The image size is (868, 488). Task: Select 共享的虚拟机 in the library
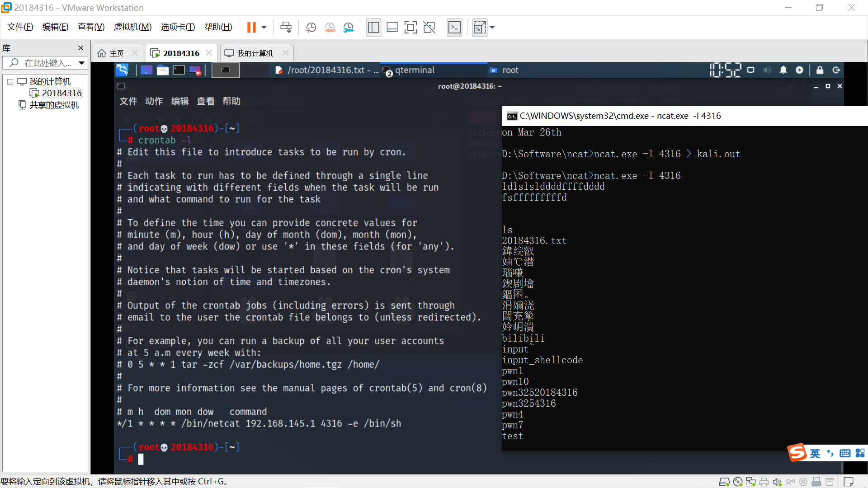tap(54, 105)
